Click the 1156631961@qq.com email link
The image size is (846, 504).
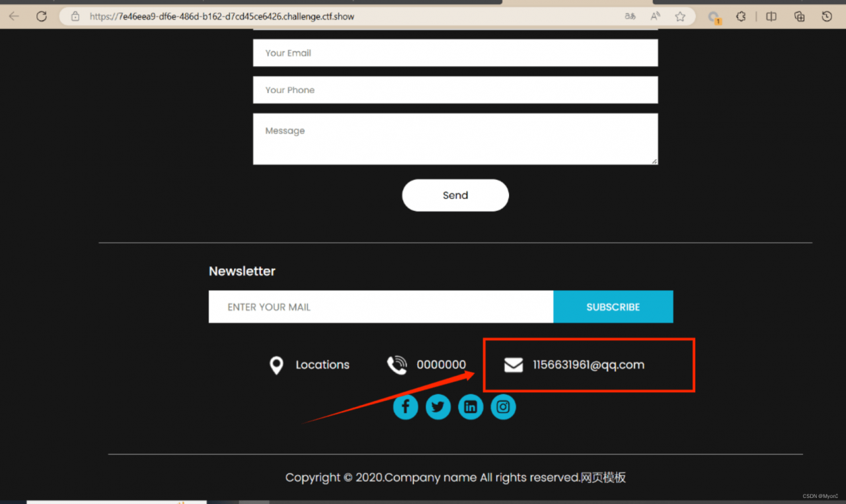point(588,365)
